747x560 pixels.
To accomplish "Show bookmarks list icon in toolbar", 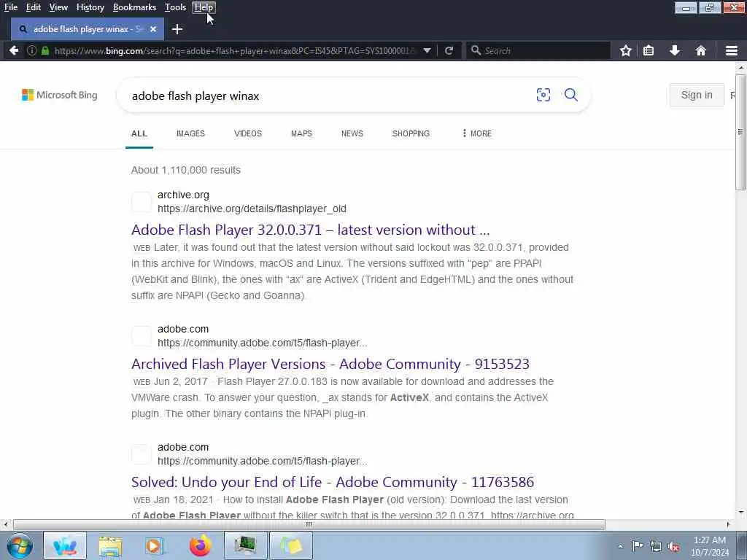I will (x=649, y=50).
